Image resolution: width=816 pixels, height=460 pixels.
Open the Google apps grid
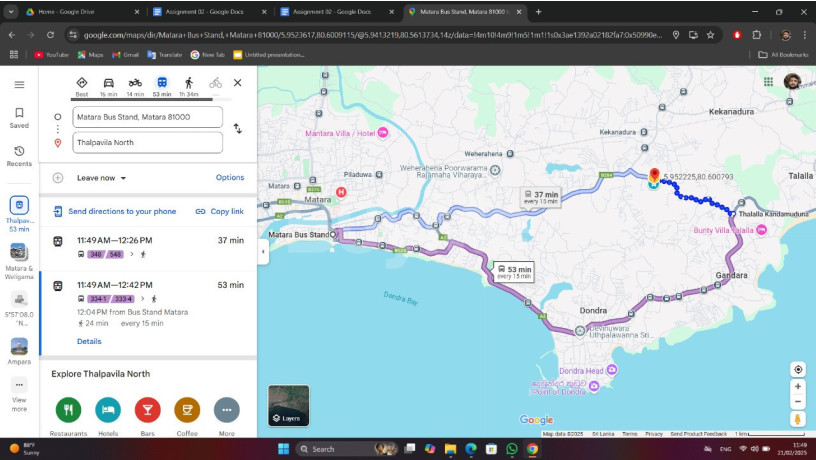point(768,82)
